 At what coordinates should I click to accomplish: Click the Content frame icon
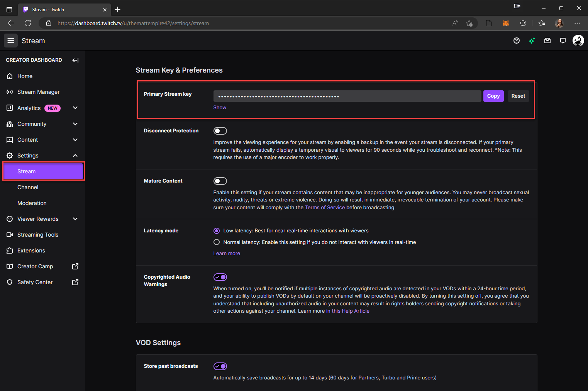[10, 140]
